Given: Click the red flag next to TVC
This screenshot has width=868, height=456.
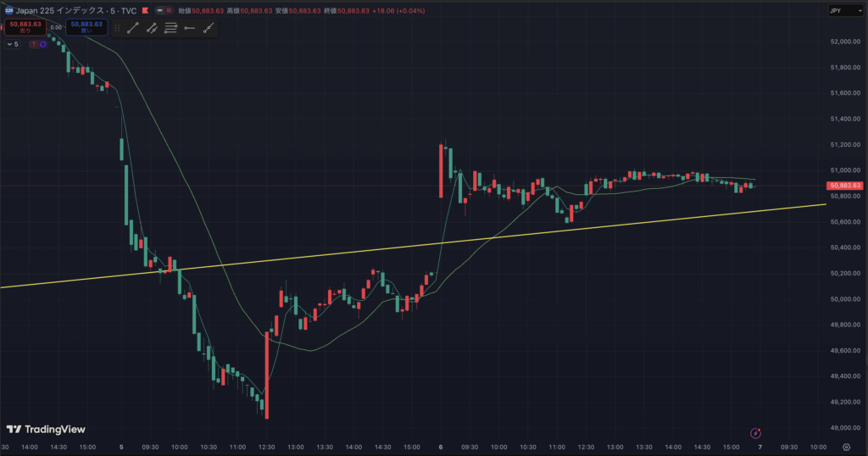Looking at the screenshot, I should pos(146,10).
